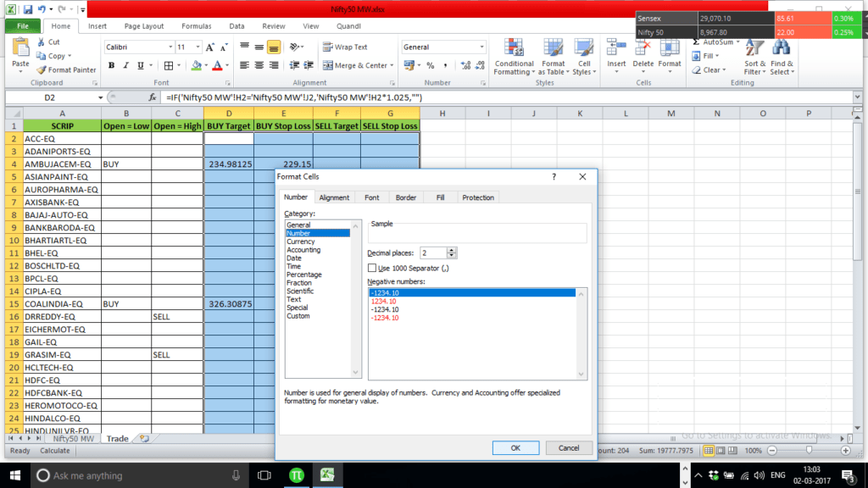Enable the Use 1000 Separator checkbox
The height and width of the screenshot is (488, 868).
coord(372,269)
